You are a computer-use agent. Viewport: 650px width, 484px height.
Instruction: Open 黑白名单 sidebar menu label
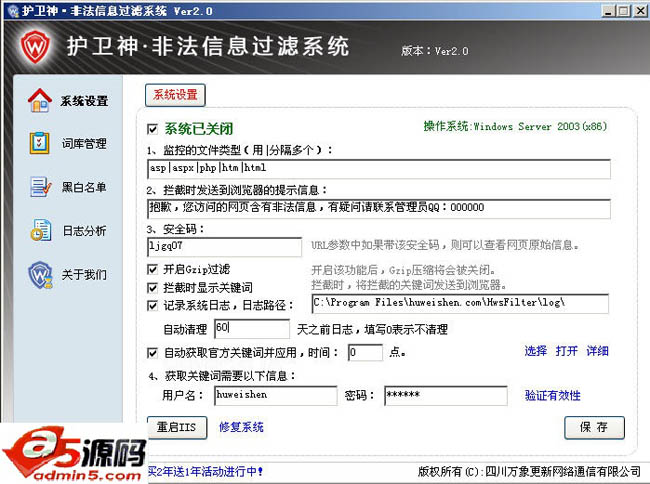(84, 187)
